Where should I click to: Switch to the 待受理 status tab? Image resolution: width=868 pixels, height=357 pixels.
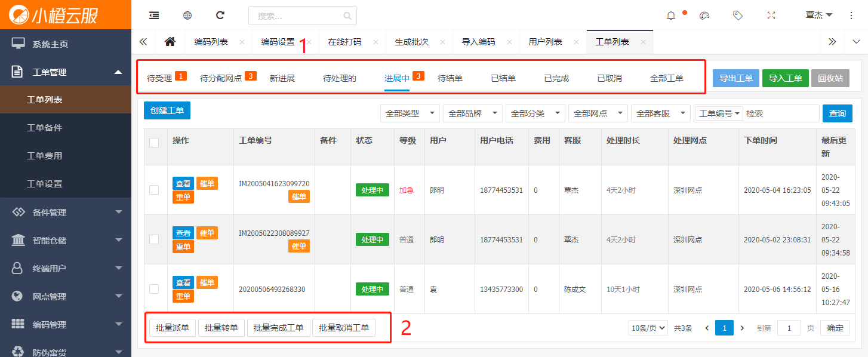(159, 78)
